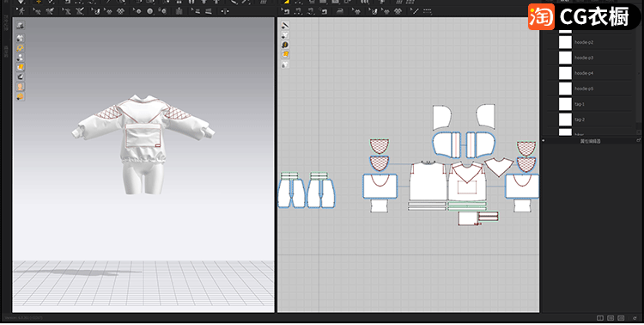Click the white figure icon in 3D view strip

pos(20,58)
